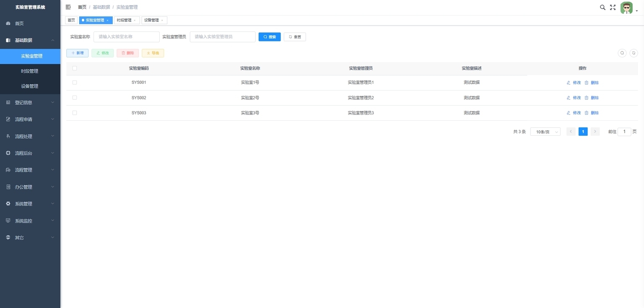Screen dimensions: 644x308
Task: Switch to the 时段管理 tab
Action: pyautogui.click(x=127, y=20)
